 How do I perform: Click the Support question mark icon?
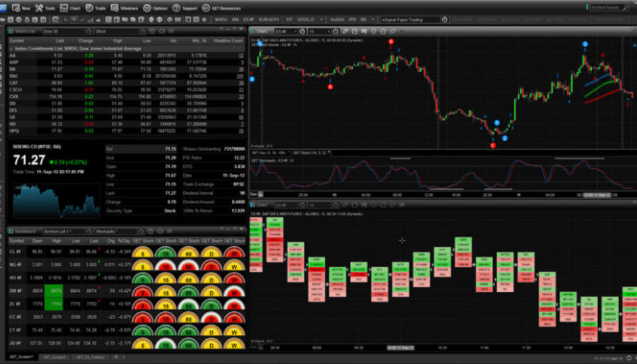[176, 8]
